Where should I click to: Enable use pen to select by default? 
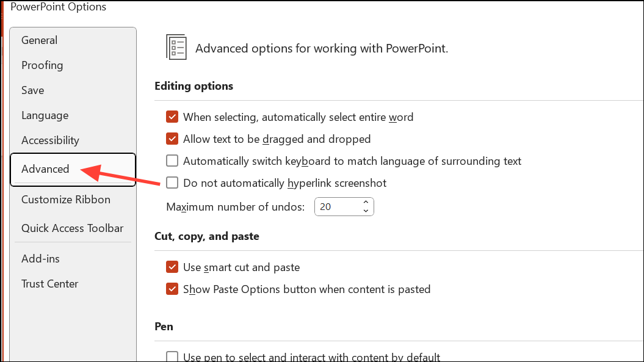pos(172,357)
